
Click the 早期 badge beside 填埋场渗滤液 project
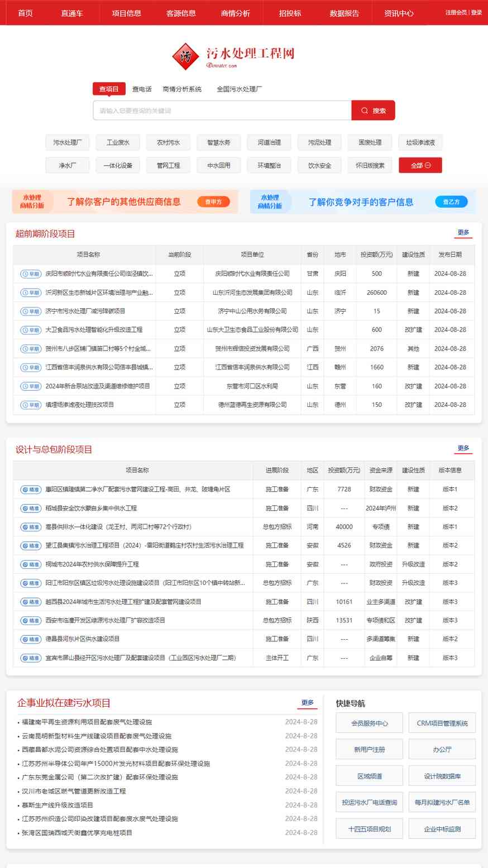(x=31, y=405)
